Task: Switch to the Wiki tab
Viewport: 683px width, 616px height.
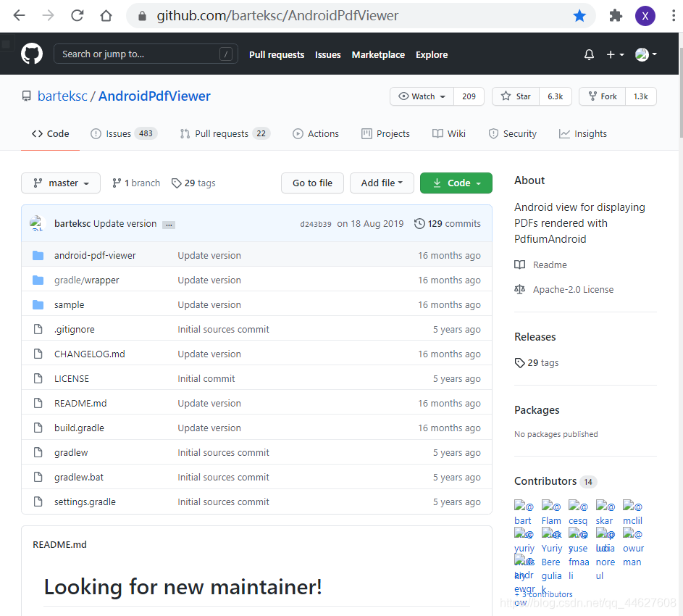Action: (x=448, y=134)
